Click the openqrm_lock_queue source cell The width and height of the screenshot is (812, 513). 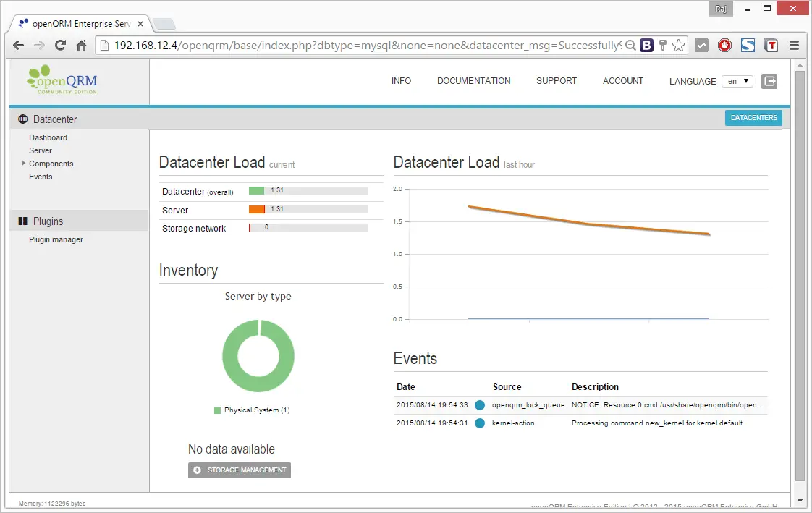[528, 404]
